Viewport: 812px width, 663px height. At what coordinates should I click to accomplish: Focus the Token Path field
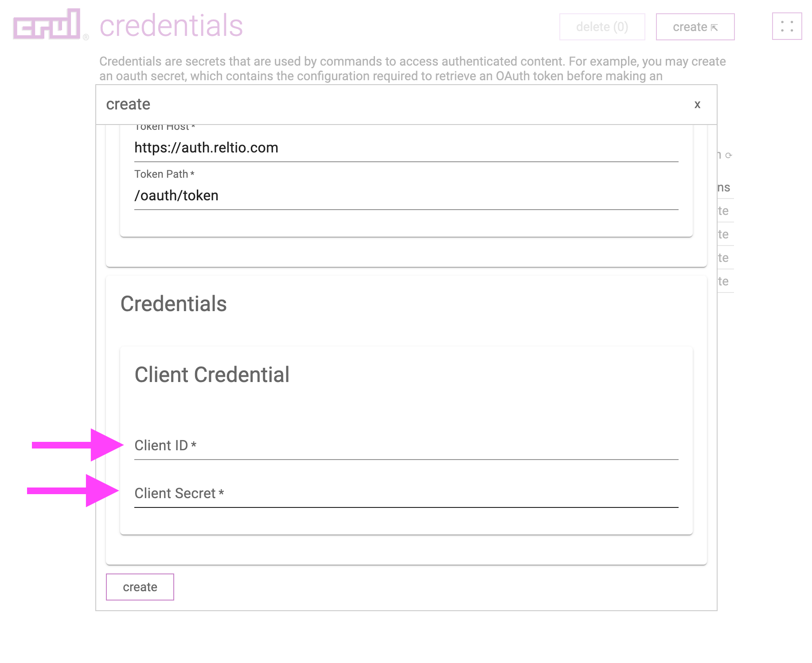pos(406,195)
